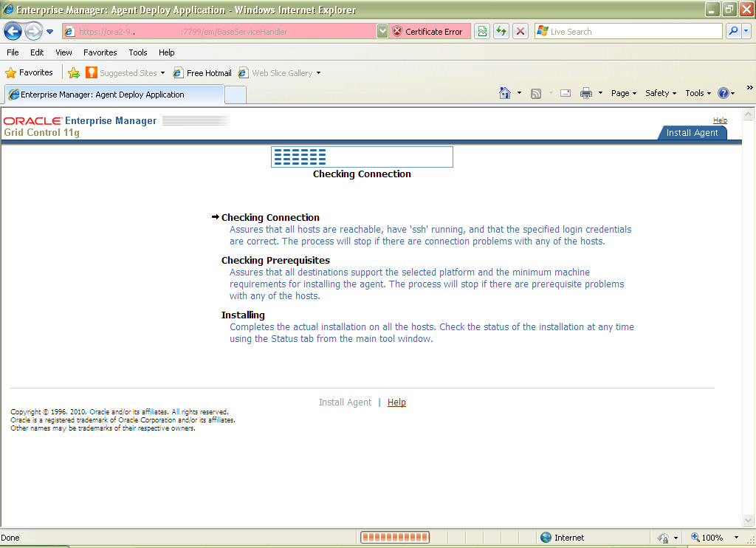Click the Stop loading red X icon

(x=520, y=31)
